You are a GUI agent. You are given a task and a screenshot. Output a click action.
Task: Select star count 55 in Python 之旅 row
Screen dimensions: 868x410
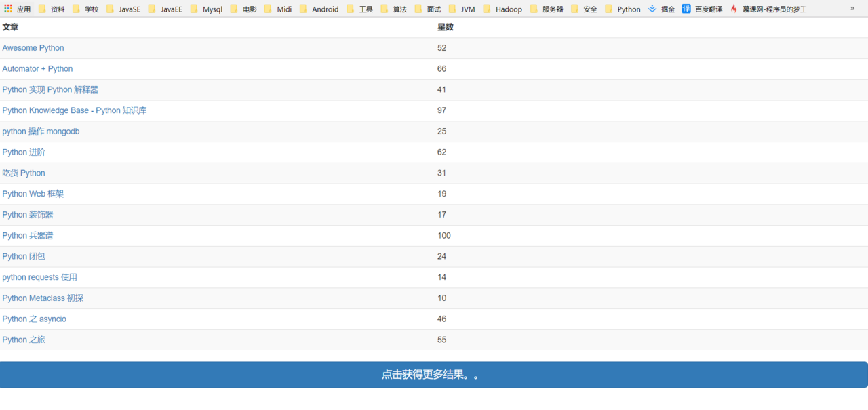(442, 340)
